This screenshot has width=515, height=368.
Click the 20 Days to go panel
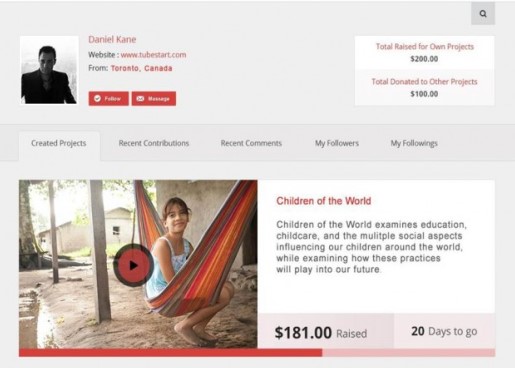click(444, 331)
